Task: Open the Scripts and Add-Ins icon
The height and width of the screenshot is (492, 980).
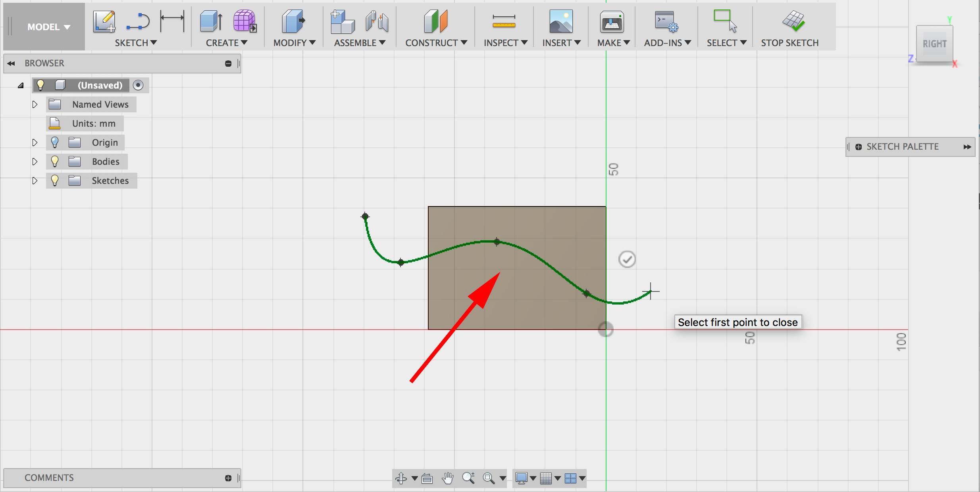Action: 666,21
